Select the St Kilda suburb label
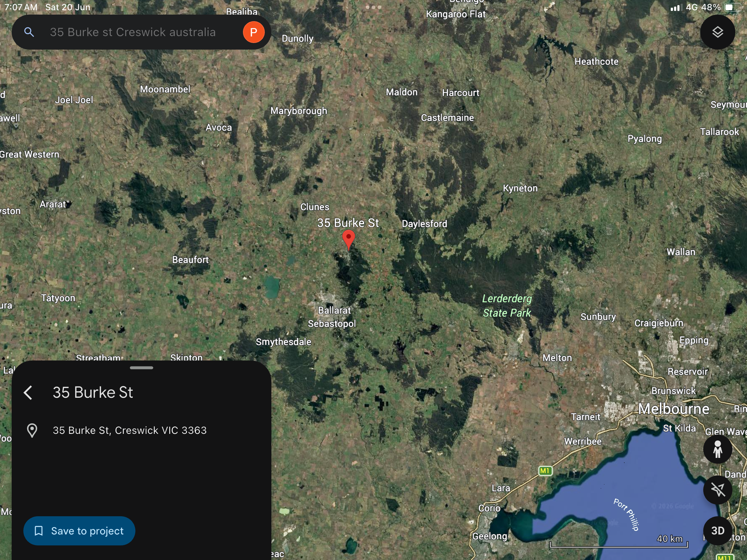This screenshot has height=560, width=747. coord(680,428)
